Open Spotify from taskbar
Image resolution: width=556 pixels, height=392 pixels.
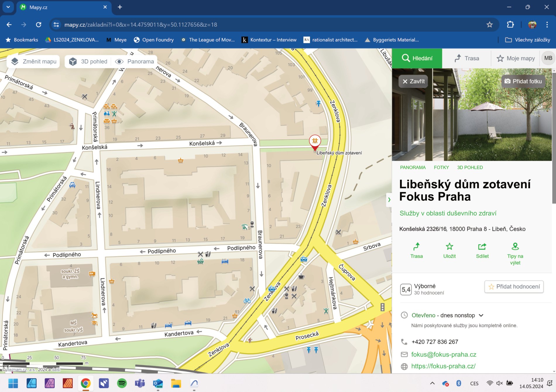click(122, 383)
